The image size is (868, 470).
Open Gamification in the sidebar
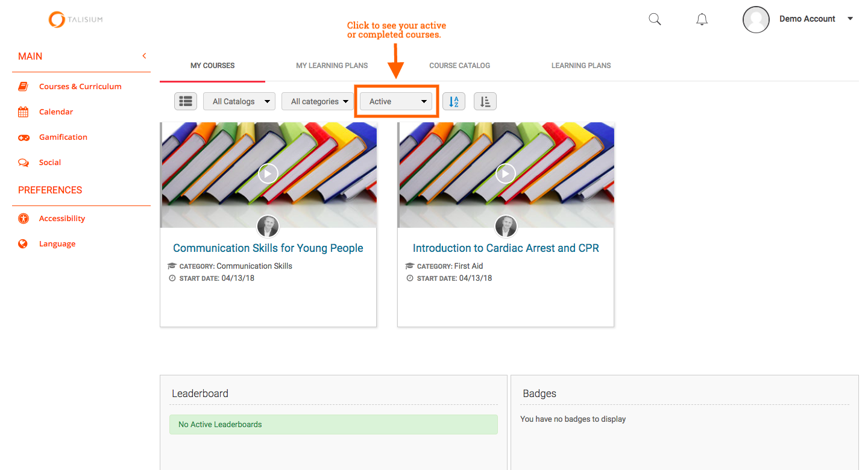point(63,137)
